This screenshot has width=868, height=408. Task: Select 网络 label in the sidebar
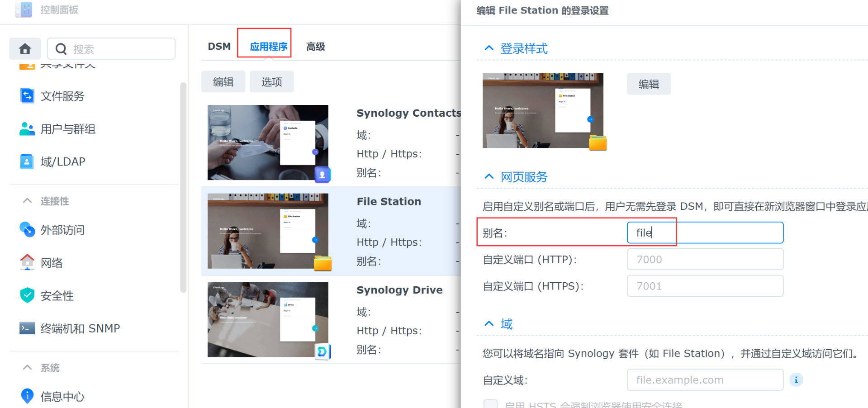[52, 263]
